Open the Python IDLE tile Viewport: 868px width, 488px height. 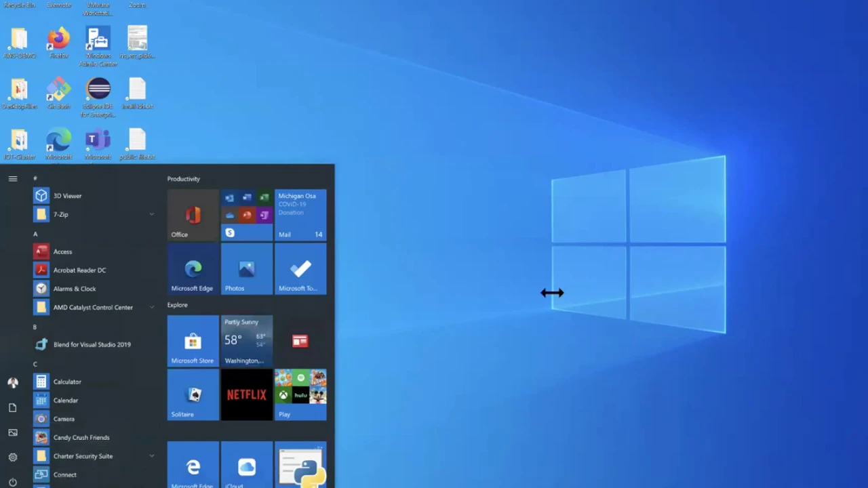[x=300, y=465]
